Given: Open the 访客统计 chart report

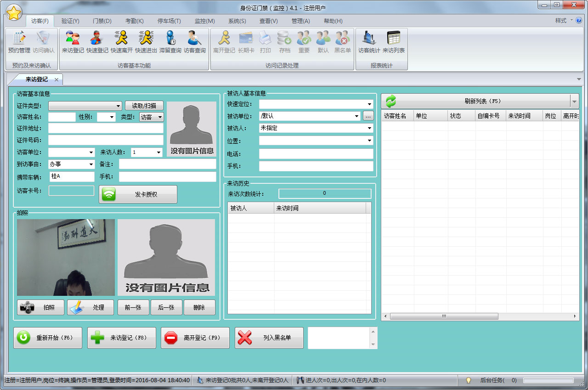Looking at the screenshot, I should point(369,42).
